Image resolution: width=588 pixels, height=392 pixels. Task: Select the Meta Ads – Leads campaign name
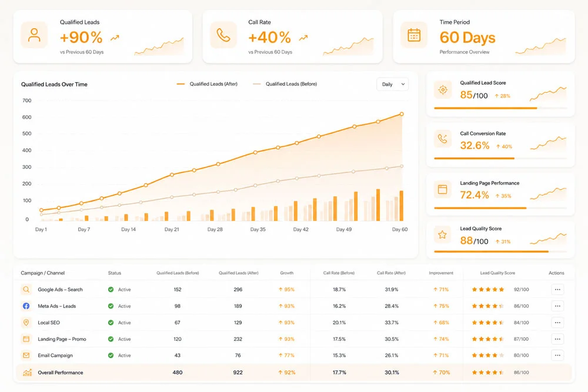tap(56, 306)
